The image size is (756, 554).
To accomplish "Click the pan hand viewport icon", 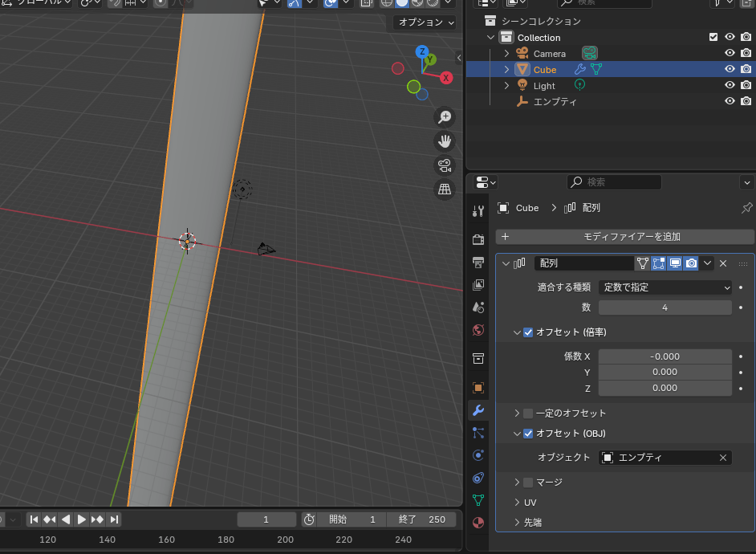I will tap(444, 142).
